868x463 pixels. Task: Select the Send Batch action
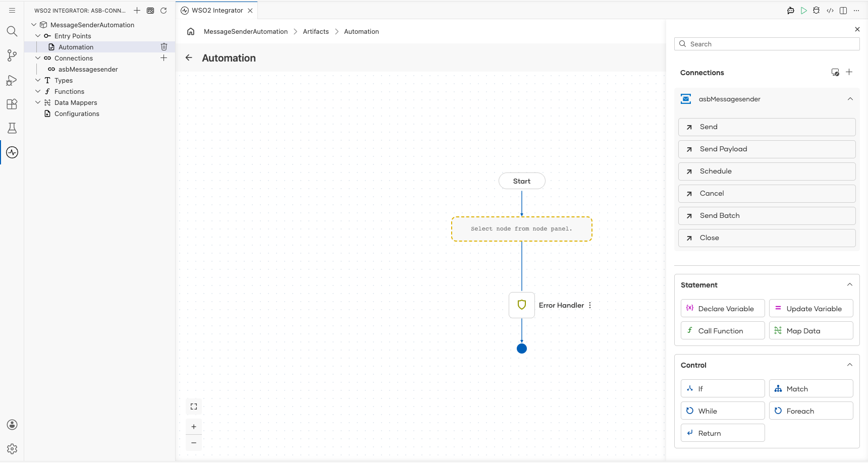click(x=767, y=216)
